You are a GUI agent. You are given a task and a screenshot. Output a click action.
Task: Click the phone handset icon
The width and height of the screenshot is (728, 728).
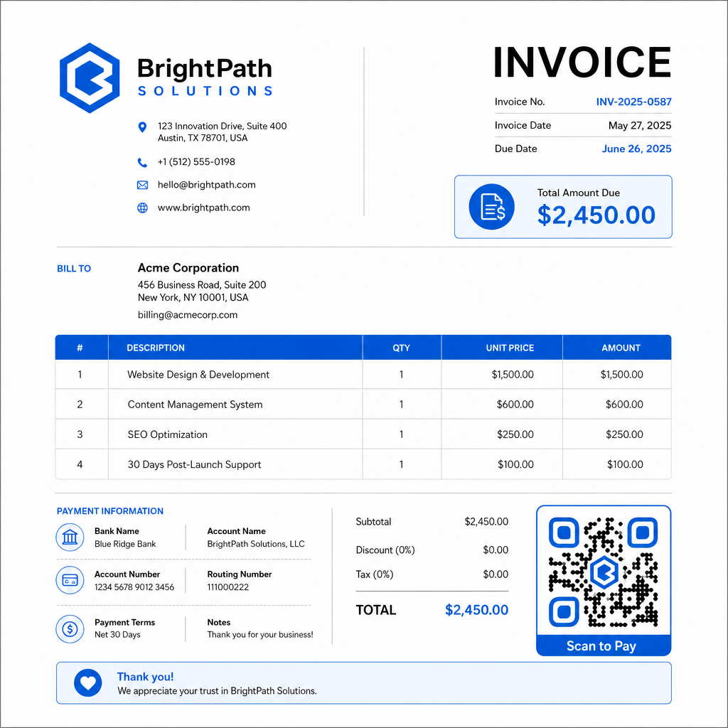tap(142, 163)
